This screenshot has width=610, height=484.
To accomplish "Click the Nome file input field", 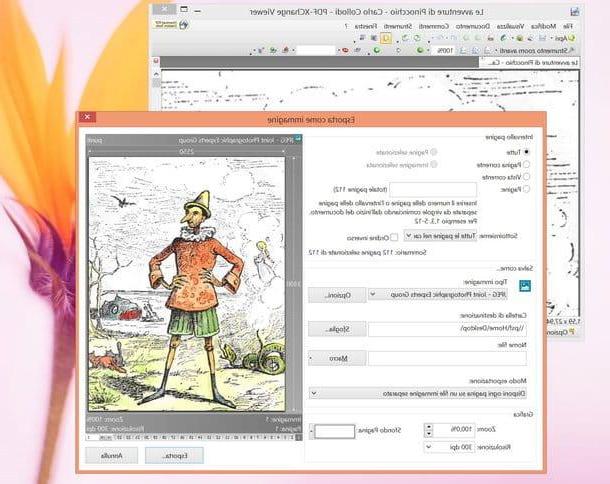I will click(447, 358).
